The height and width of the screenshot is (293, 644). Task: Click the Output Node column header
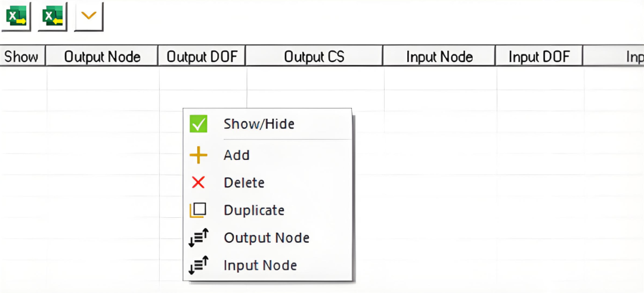[102, 56]
